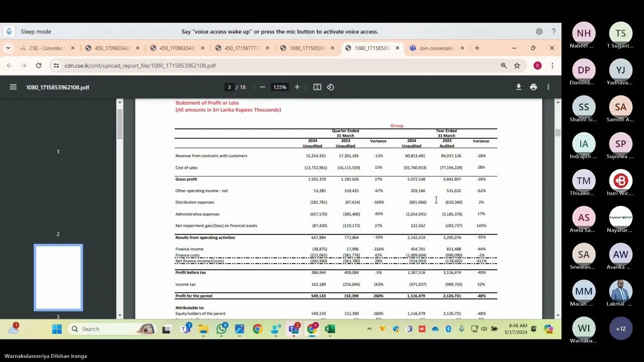Viewport: 644px width, 362px height.
Task: Switch to the Join conversation tab
Action: (x=436, y=48)
